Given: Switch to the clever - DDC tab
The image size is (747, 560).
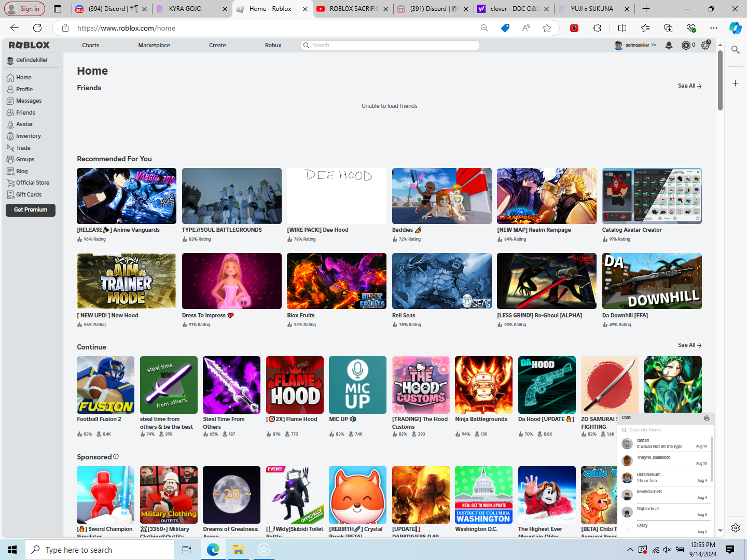Looking at the screenshot, I should pyautogui.click(x=514, y=9).
